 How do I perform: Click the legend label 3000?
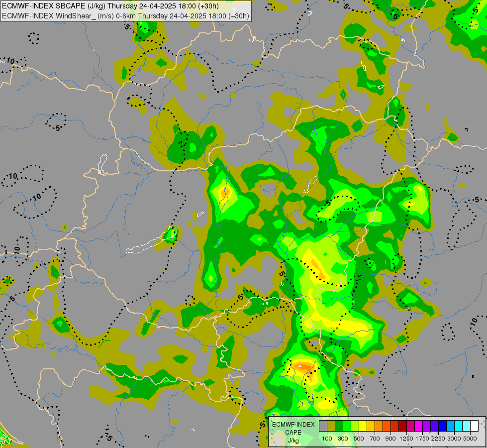[454, 439]
